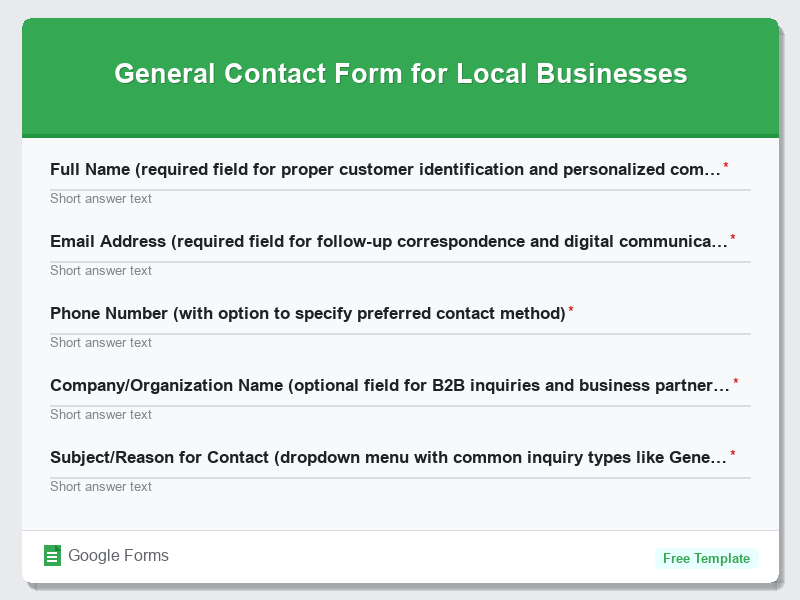Click the Email Address question label
This screenshot has height=600, width=800.
tap(390, 241)
